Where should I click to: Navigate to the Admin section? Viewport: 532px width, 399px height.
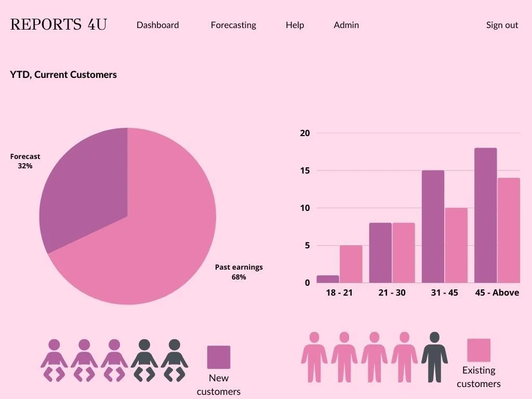pyautogui.click(x=346, y=25)
